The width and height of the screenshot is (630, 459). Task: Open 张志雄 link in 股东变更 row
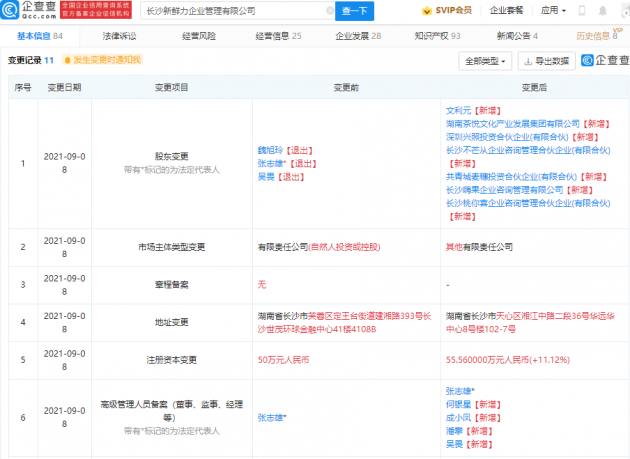(x=272, y=164)
